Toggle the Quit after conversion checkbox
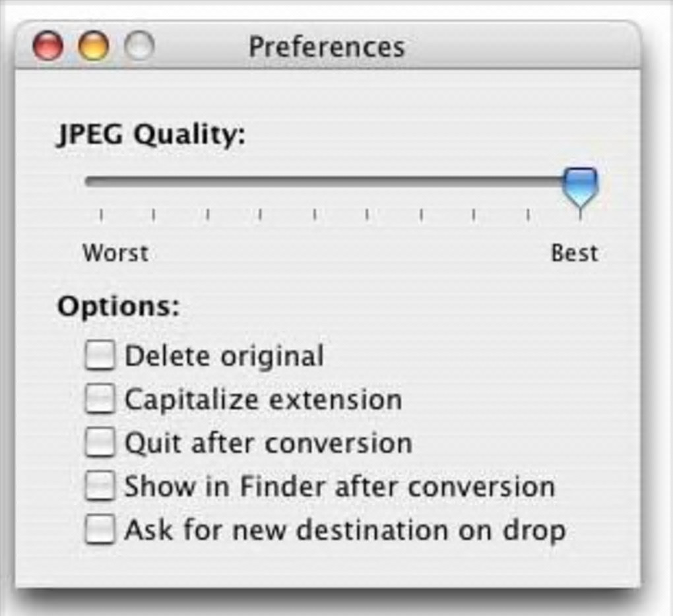Screen dimensions: 673x616 coord(100,443)
